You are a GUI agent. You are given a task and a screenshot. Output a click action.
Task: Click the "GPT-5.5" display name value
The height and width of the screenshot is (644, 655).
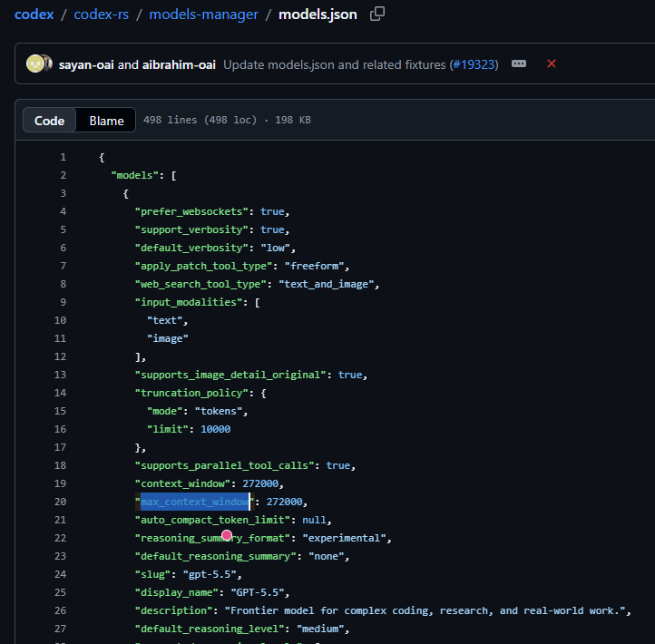pos(258,592)
